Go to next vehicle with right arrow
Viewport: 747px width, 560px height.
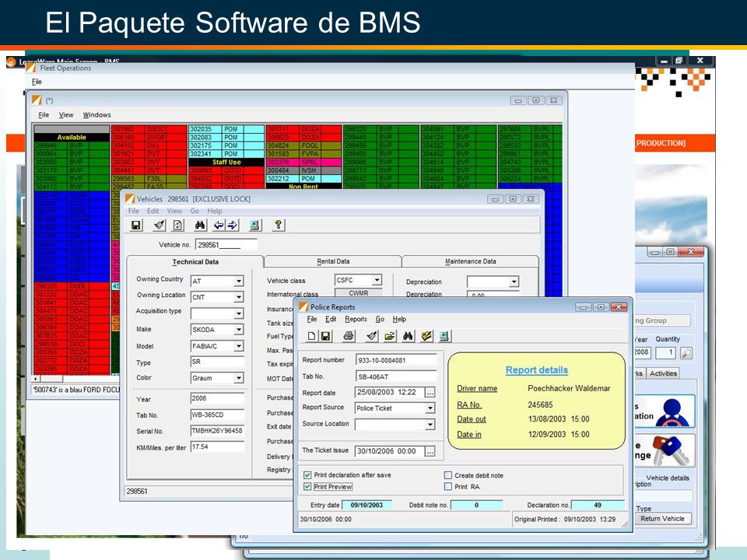pyautogui.click(x=232, y=226)
